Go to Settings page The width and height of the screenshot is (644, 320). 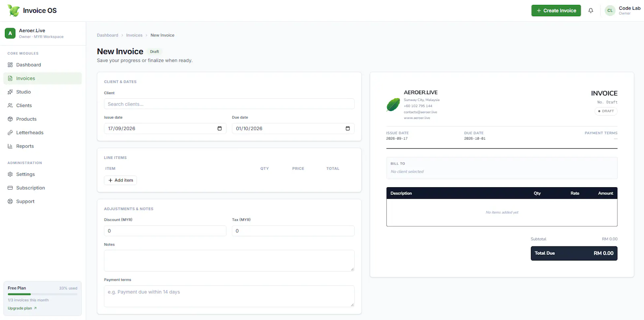click(42, 174)
